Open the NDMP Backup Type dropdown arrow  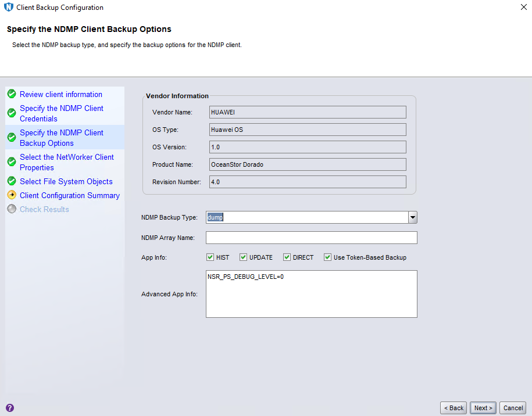(413, 217)
